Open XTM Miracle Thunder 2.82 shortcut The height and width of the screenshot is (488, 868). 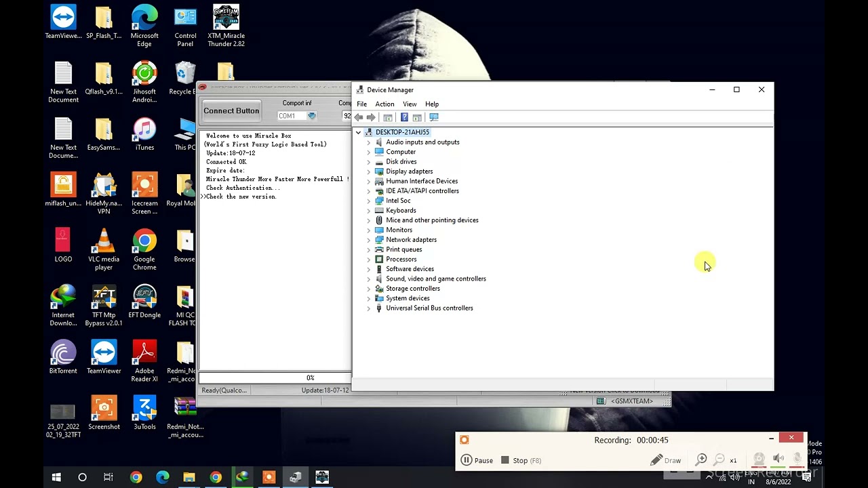[226, 26]
